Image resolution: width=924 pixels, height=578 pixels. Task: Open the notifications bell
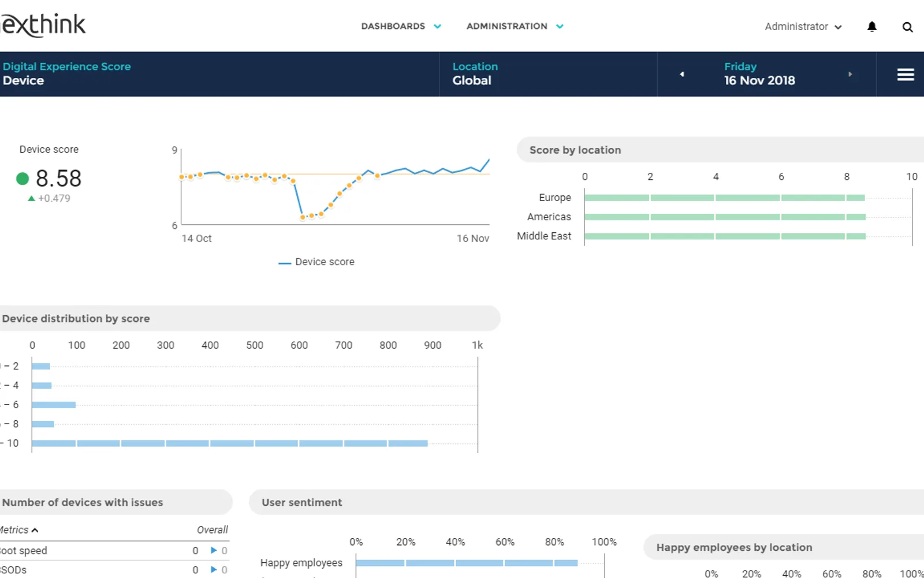click(872, 27)
